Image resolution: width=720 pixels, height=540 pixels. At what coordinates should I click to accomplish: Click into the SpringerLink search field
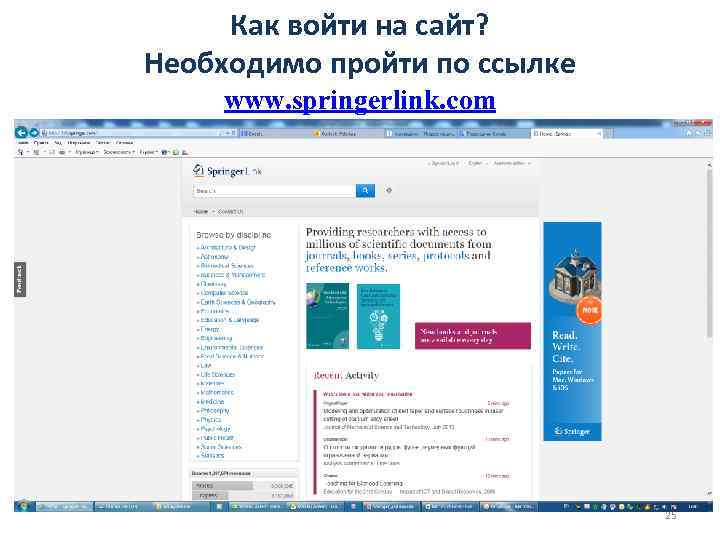click(x=274, y=191)
